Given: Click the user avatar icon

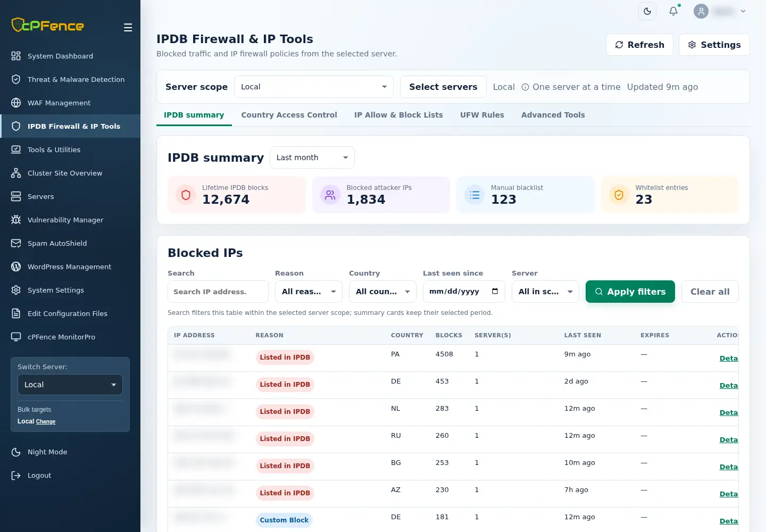Looking at the screenshot, I should (x=701, y=11).
